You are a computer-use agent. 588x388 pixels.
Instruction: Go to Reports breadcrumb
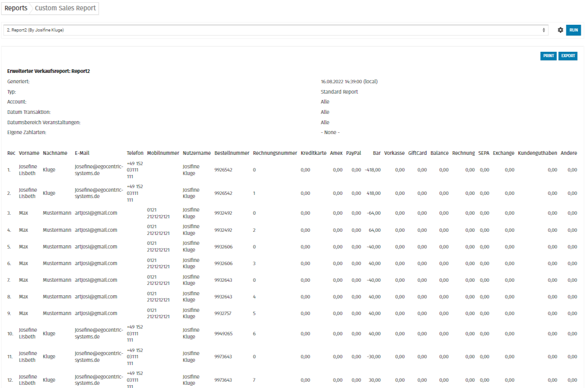pyautogui.click(x=16, y=9)
